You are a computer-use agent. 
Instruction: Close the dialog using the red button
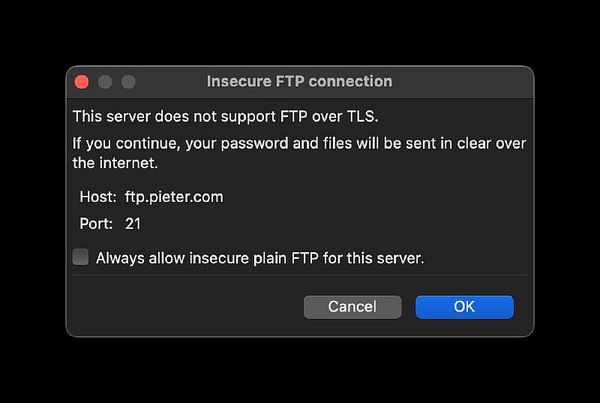(x=82, y=81)
